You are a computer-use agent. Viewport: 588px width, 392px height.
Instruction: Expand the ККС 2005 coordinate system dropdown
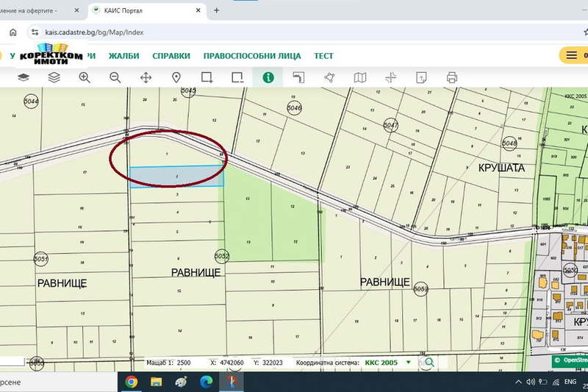(x=409, y=363)
